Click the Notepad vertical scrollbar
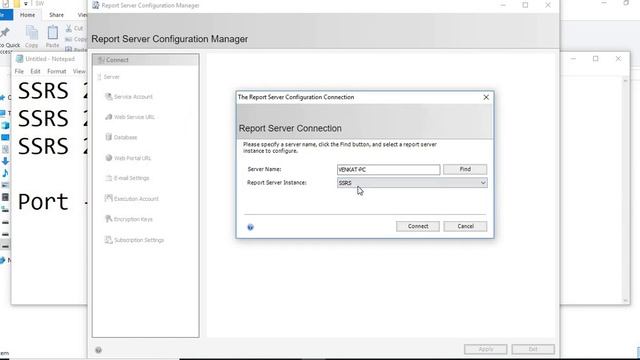 point(625,190)
